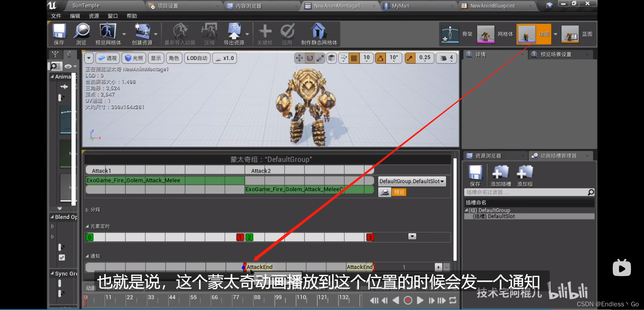
Task: Click the find-slot magnifier icon beside 预览
Action: pyautogui.click(x=385, y=192)
